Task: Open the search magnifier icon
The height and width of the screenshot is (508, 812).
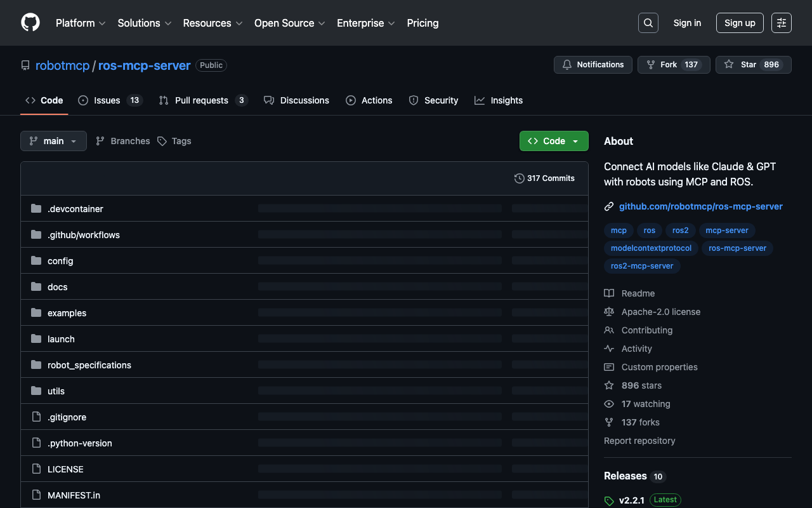Action: pyautogui.click(x=648, y=23)
